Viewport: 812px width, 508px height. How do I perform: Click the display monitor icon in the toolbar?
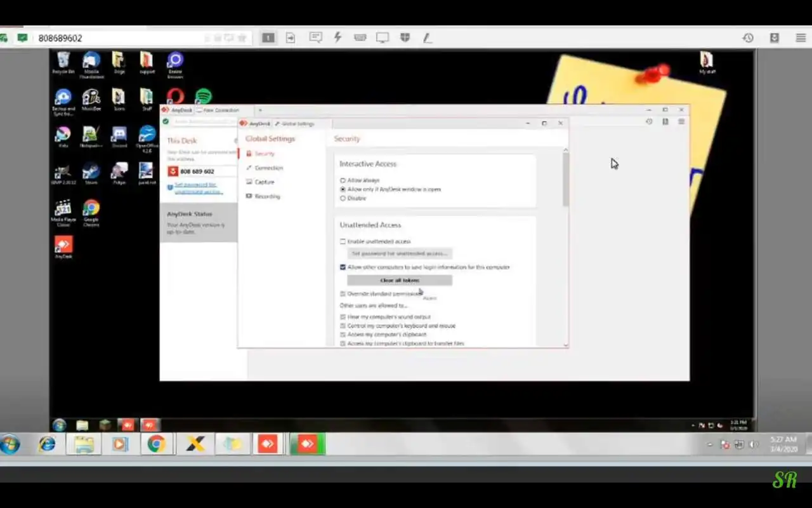click(382, 37)
